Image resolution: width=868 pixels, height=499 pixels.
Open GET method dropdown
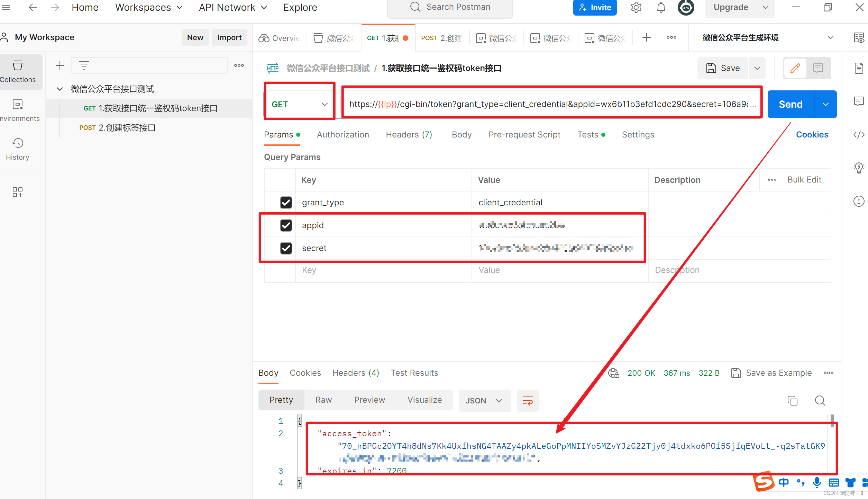(299, 104)
